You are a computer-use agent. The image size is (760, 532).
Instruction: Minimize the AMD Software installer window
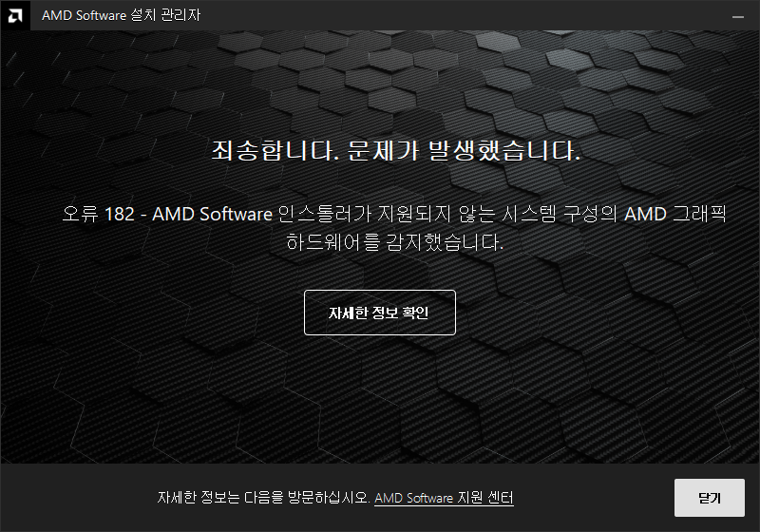[738, 16]
